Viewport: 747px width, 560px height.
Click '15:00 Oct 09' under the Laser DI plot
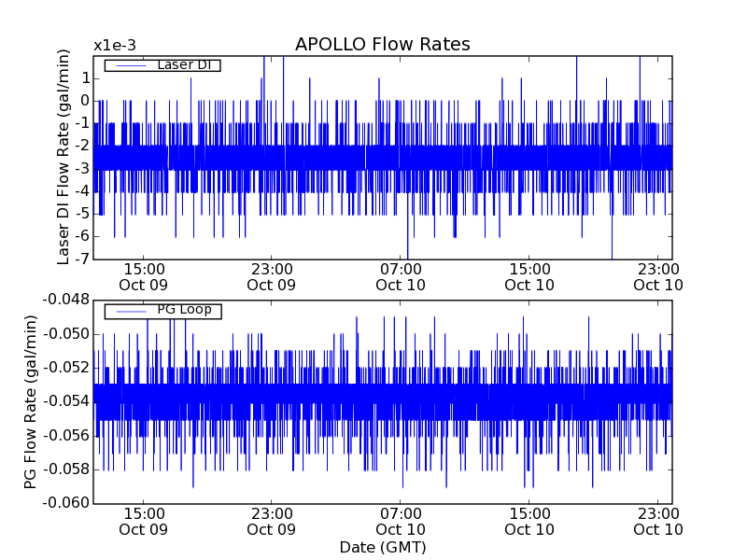(x=144, y=277)
